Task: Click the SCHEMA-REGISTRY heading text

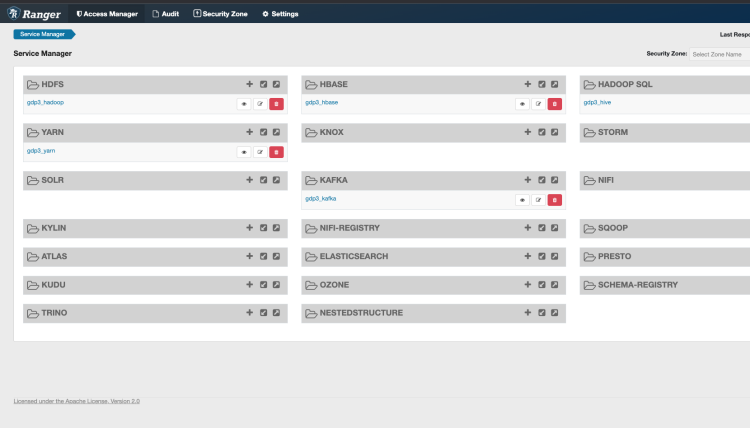Action: (638, 285)
